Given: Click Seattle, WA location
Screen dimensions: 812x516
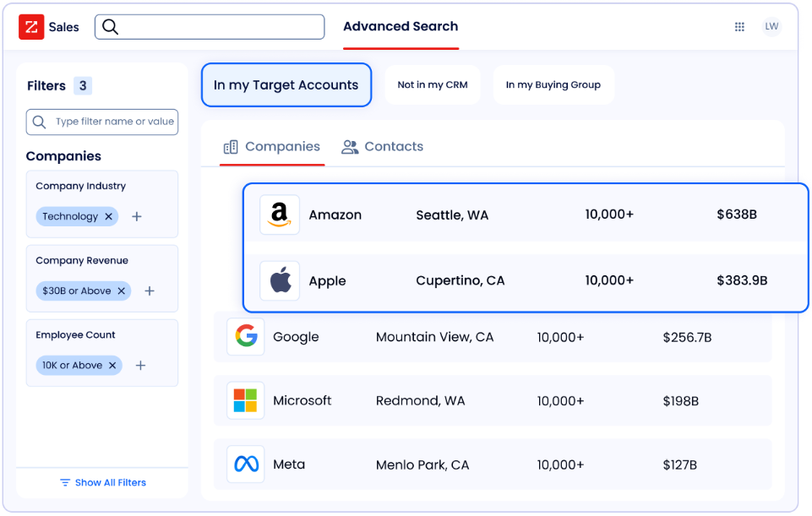Looking at the screenshot, I should point(452,215).
